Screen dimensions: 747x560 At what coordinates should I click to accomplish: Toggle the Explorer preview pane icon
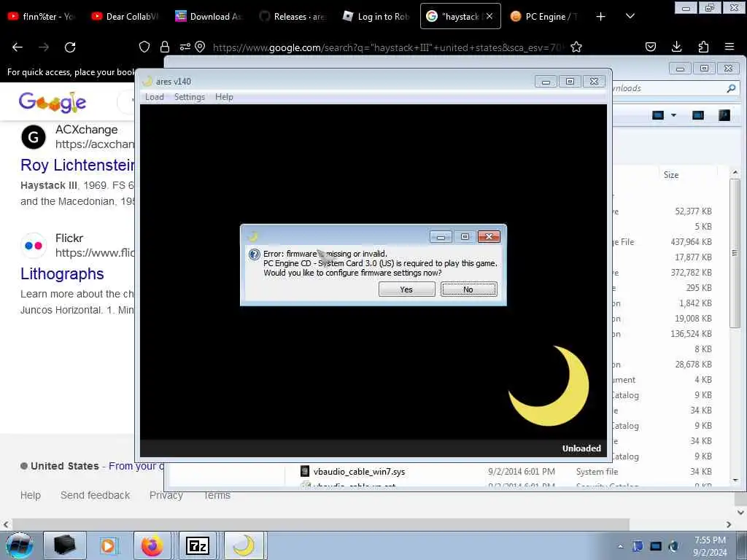pos(698,115)
